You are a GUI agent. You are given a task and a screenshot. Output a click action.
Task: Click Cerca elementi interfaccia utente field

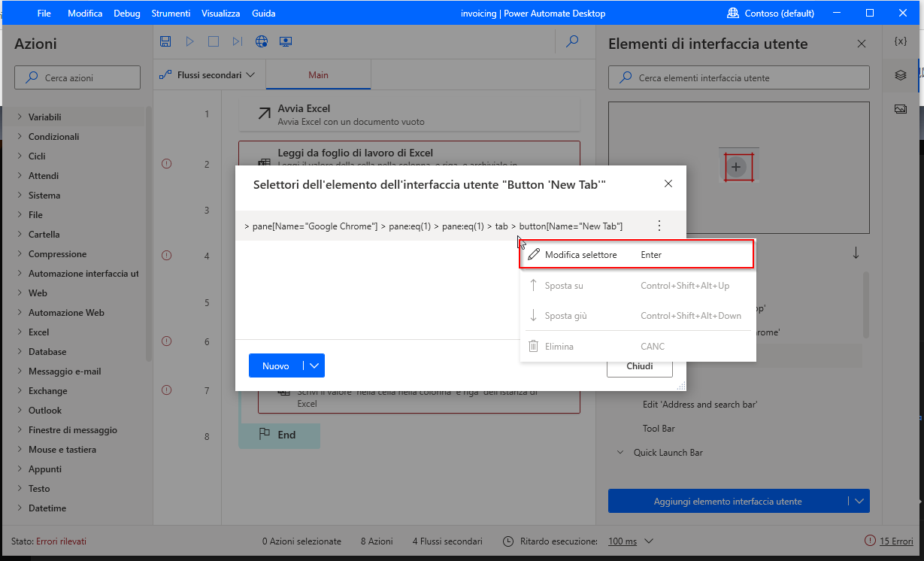click(739, 77)
